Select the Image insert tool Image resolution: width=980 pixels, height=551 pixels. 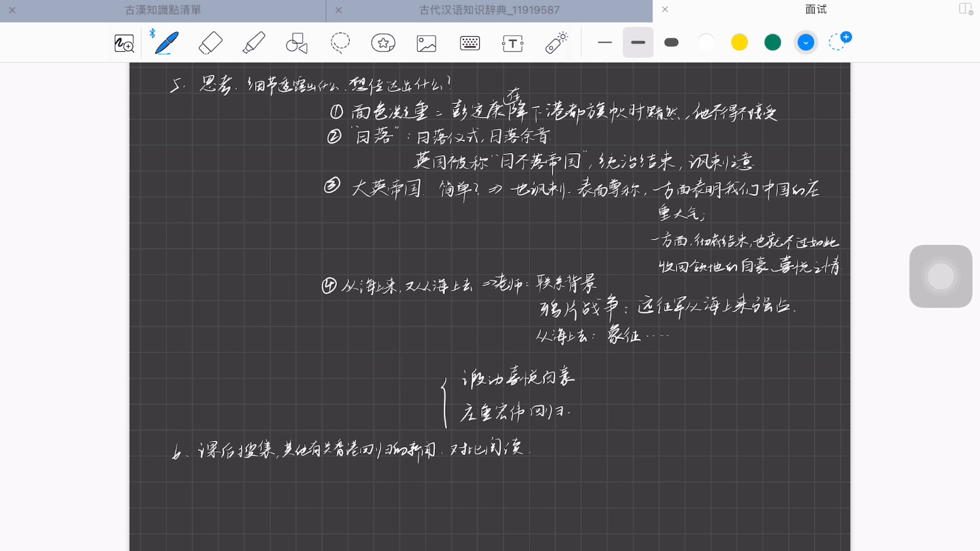click(x=427, y=44)
